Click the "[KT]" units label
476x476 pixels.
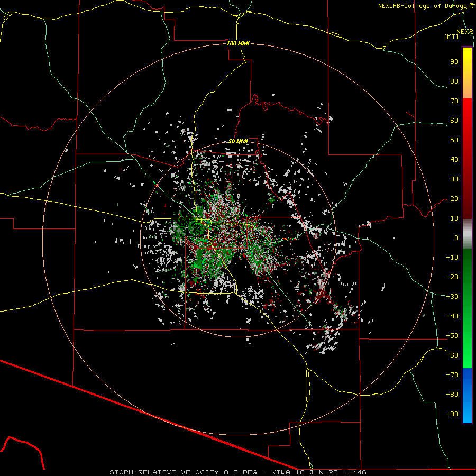(451, 36)
